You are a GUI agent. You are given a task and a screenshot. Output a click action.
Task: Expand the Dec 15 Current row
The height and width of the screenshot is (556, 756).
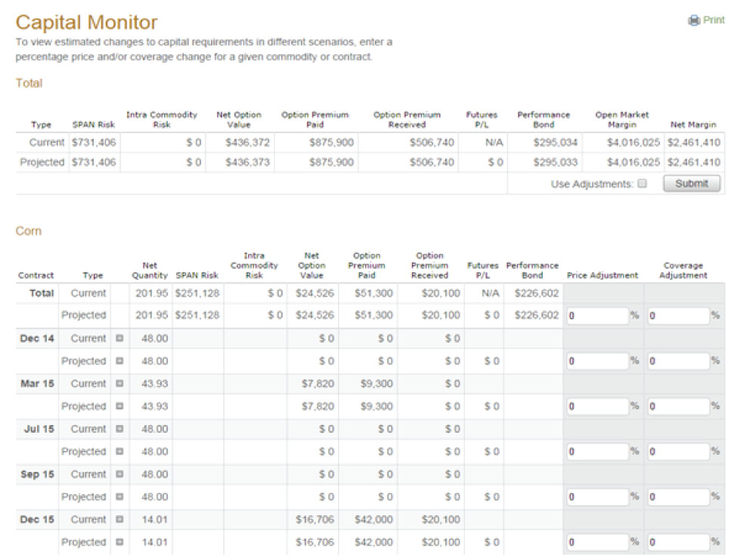tap(119, 520)
